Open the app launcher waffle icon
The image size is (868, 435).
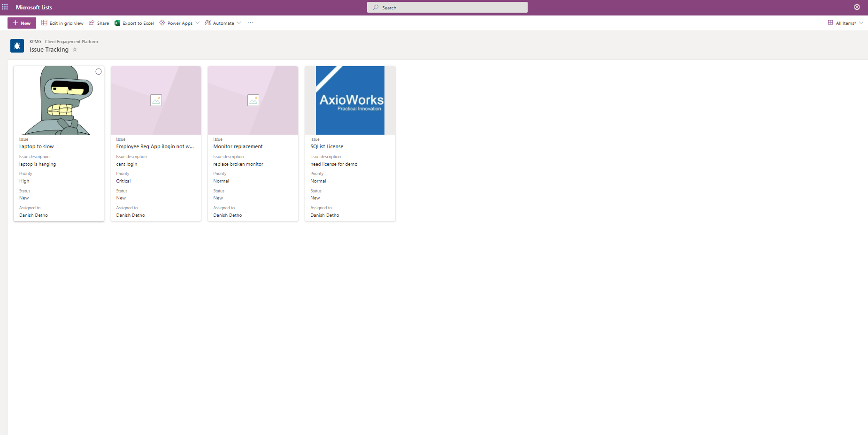[x=5, y=7]
